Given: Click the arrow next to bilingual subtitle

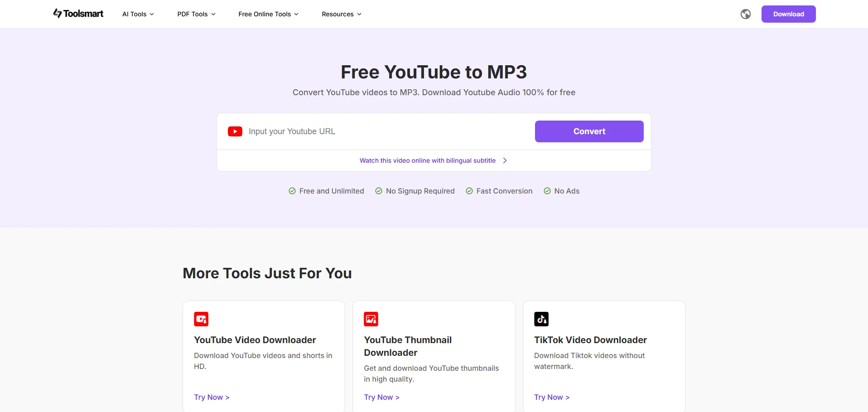Looking at the screenshot, I should click(505, 160).
